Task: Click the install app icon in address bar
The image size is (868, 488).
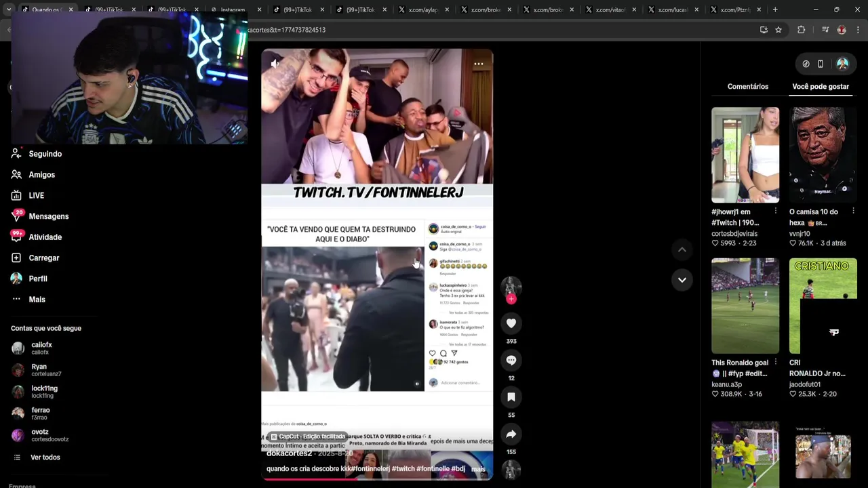Action: [x=764, y=30]
